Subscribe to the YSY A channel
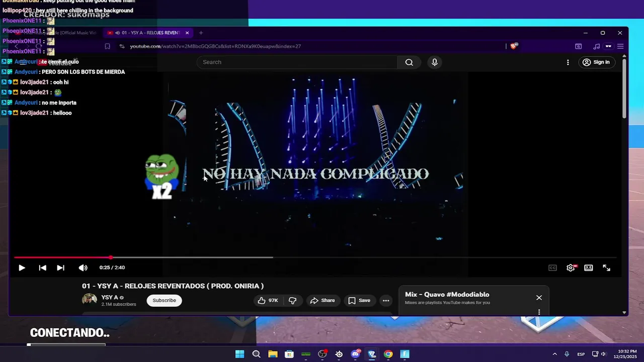644x362 pixels. 165,301
